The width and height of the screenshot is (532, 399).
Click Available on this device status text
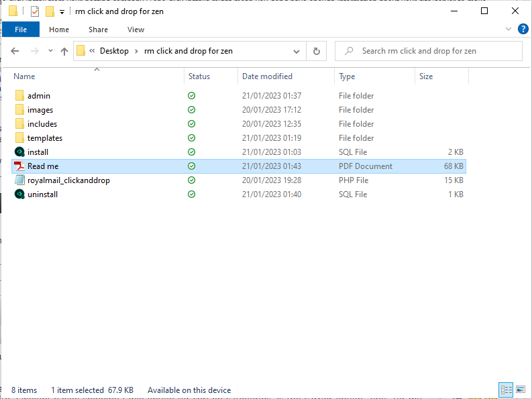click(x=189, y=390)
